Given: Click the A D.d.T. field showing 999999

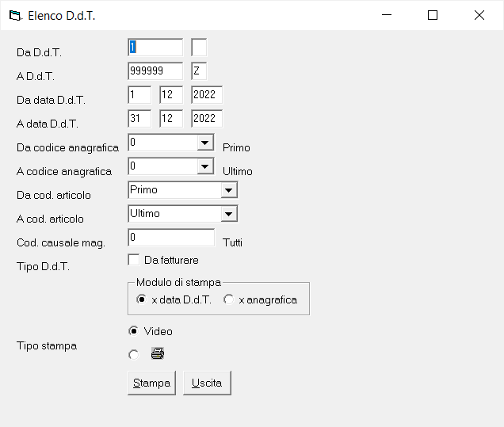Looking at the screenshot, I should [155, 71].
